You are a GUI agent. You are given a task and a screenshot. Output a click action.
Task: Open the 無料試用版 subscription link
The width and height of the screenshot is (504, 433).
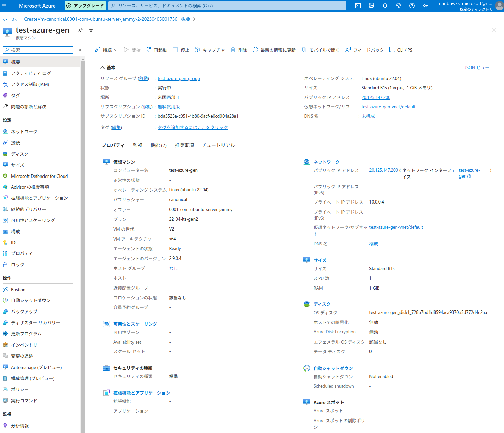click(169, 107)
